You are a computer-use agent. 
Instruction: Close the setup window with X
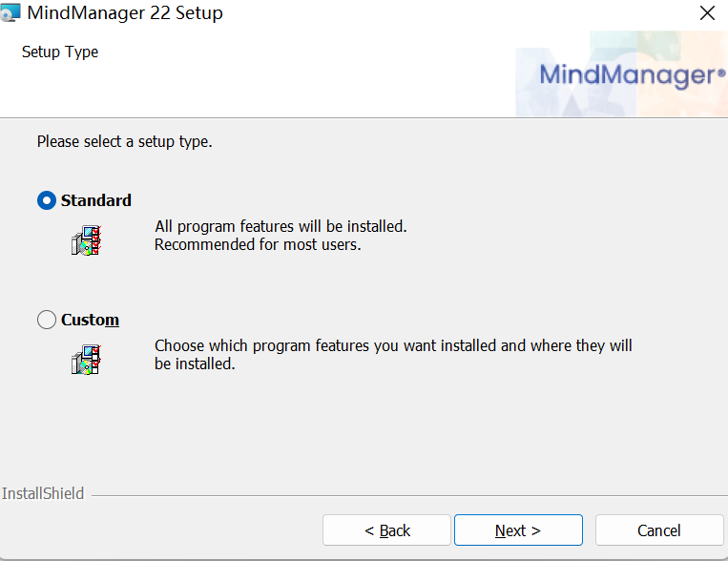point(707,13)
